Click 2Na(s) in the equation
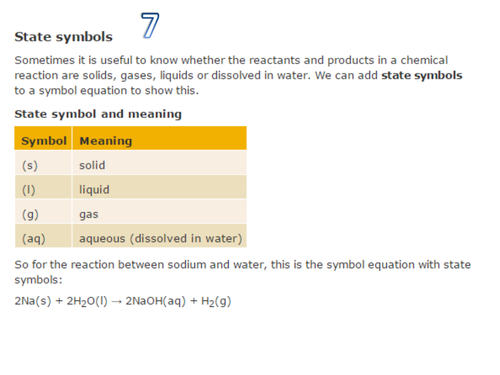500x375 pixels. click(33, 301)
